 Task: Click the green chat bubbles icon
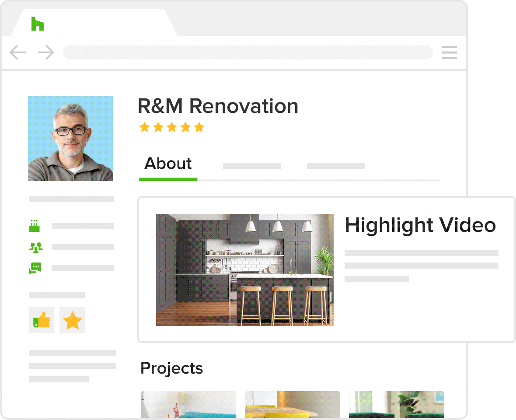[35, 268]
